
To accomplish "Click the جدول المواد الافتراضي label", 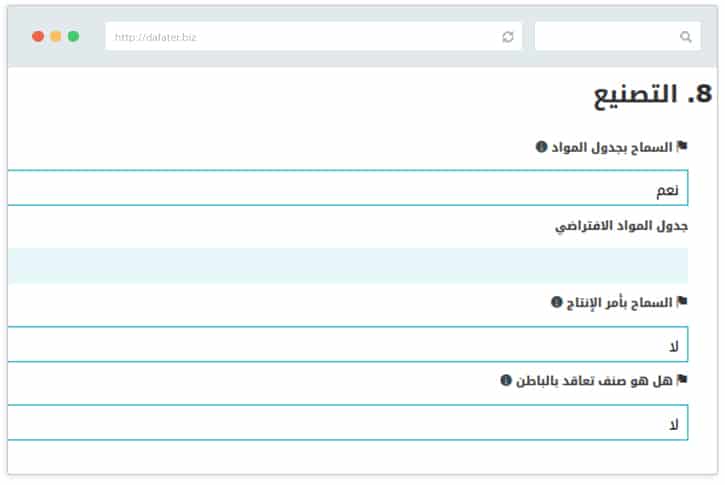I will [x=621, y=226].
